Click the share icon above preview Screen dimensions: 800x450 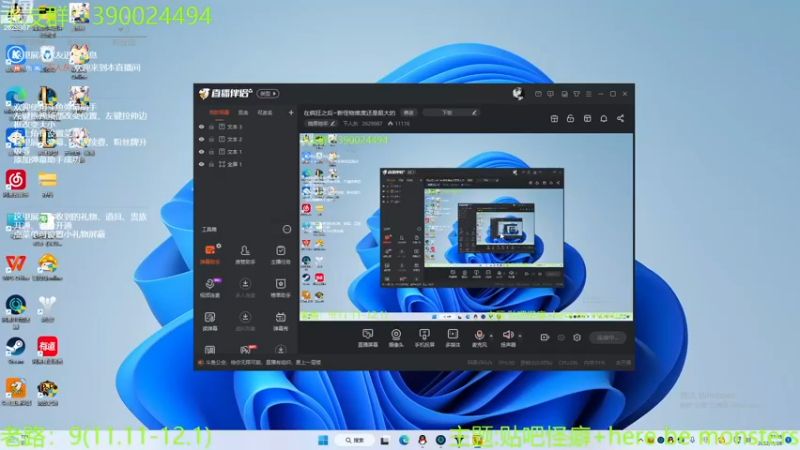(620, 118)
